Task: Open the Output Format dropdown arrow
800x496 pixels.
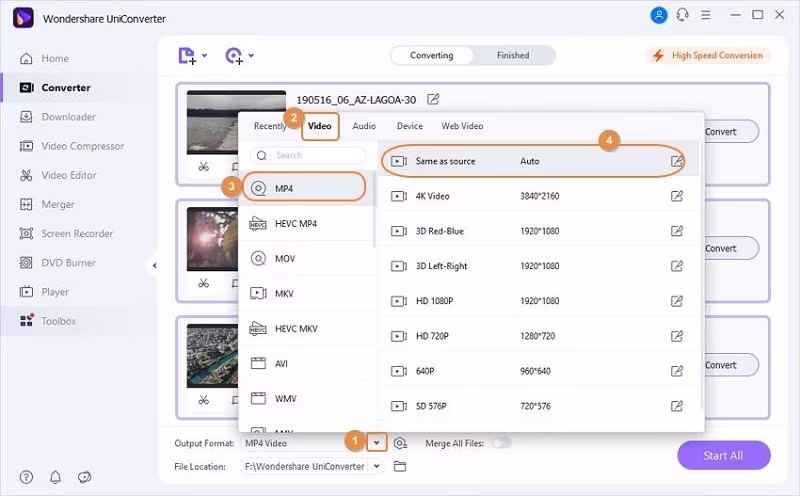Action: click(377, 442)
